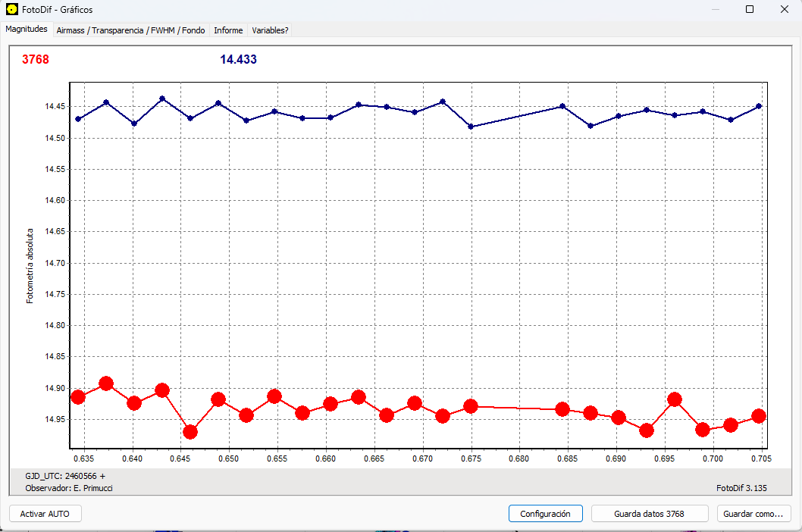802x532 pixels.
Task: Select the red data point at 0.696
Action: [674, 398]
